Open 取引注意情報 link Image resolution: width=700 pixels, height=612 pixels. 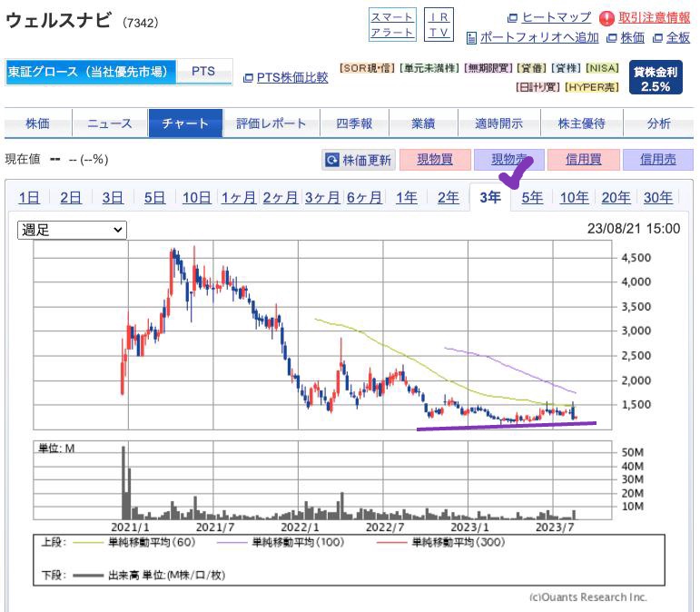click(x=654, y=18)
